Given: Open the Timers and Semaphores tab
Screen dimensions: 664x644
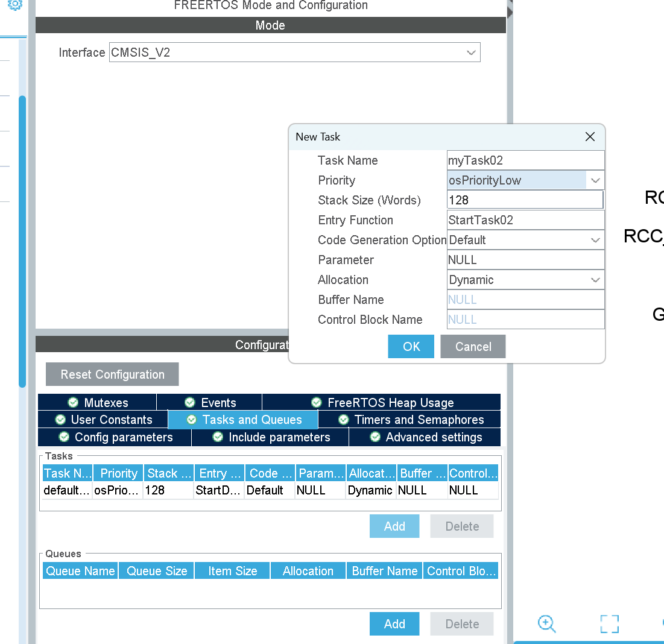Looking at the screenshot, I should 409,420.
